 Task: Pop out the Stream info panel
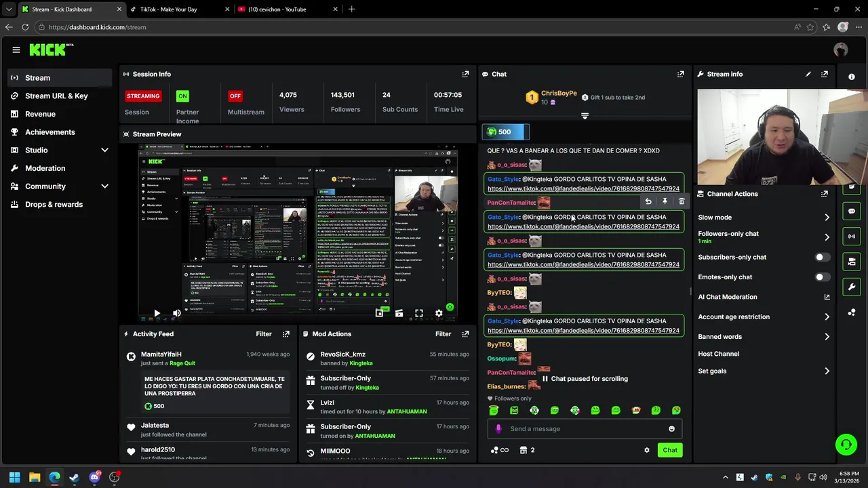pos(825,74)
